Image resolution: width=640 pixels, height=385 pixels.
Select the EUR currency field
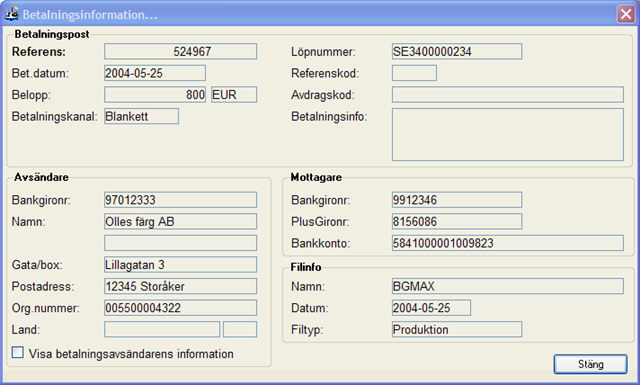(x=234, y=95)
